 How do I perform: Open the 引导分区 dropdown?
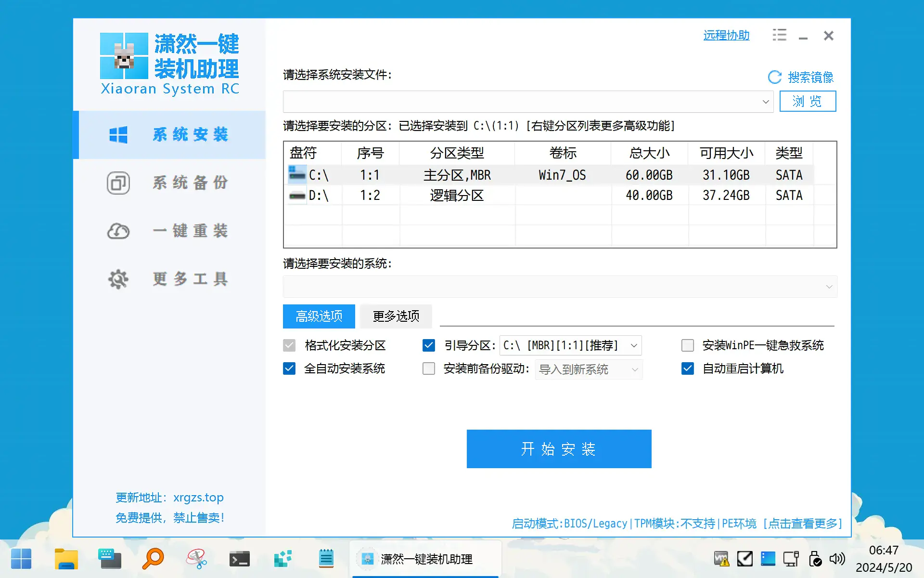coord(633,345)
